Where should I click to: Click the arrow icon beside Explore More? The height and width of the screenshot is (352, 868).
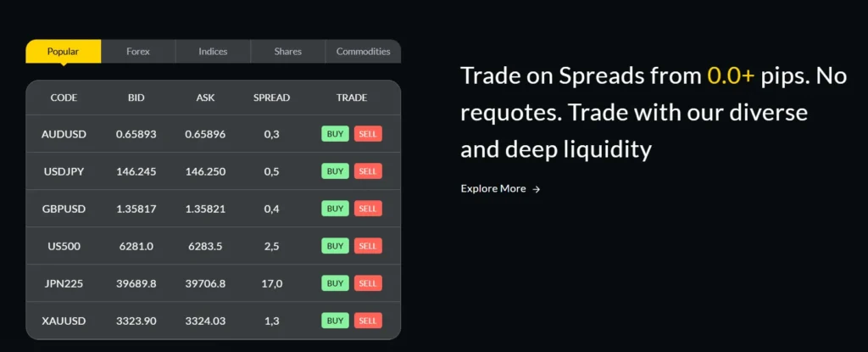[x=536, y=189]
